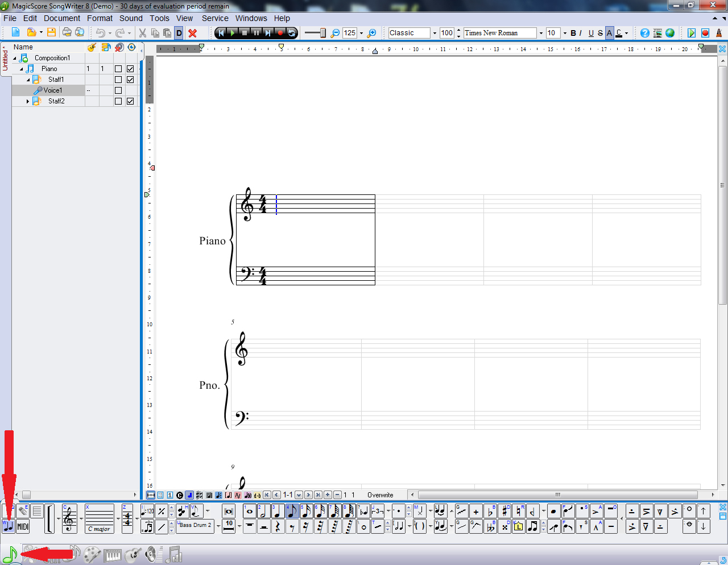Viewport: 728px width, 565px height.
Task: Select the whole note duration
Action: pos(249,511)
